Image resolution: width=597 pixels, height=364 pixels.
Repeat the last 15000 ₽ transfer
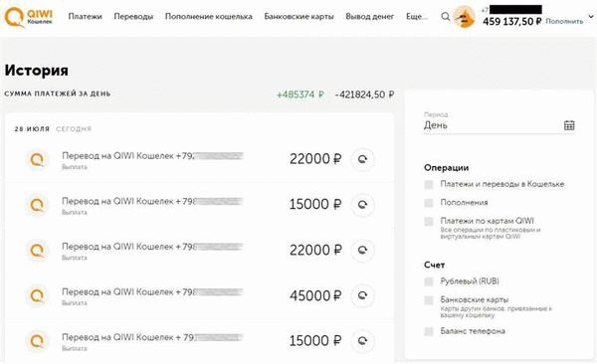[x=362, y=341]
